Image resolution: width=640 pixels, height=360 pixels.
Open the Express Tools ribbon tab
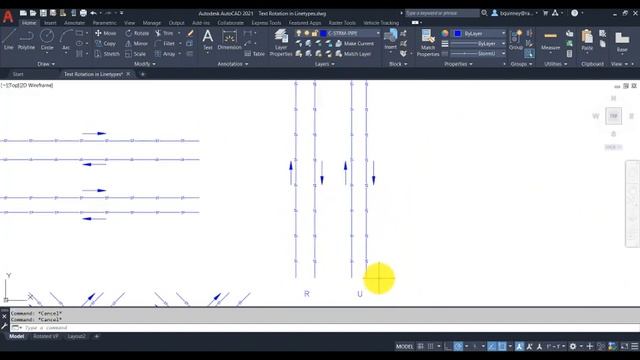266,23
